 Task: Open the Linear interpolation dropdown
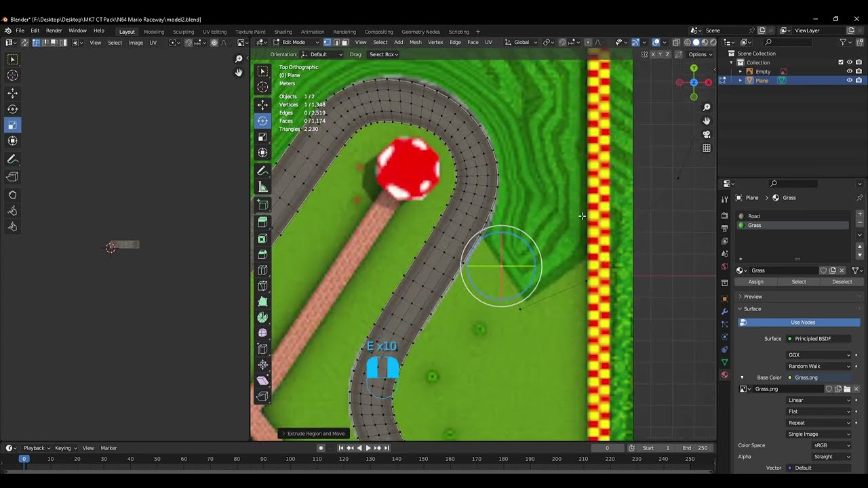pos(819,400)
